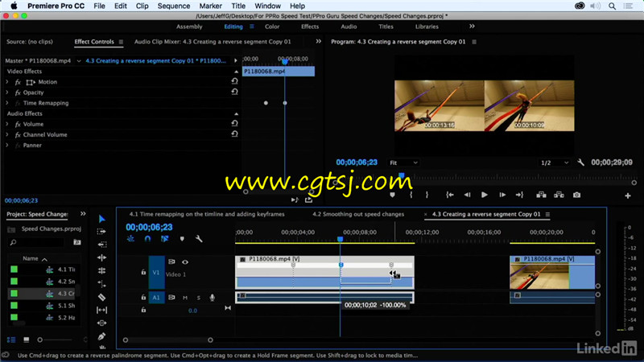The height and width of the screenshot is (362, 644).
Task: Click Mark In brace icon
Action: click(411, 195)
